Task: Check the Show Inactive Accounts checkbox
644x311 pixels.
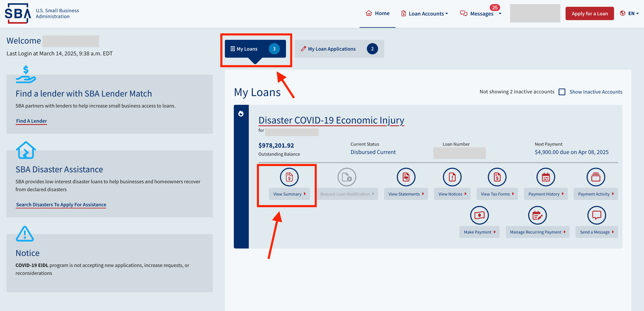Action: coord(562,92)
